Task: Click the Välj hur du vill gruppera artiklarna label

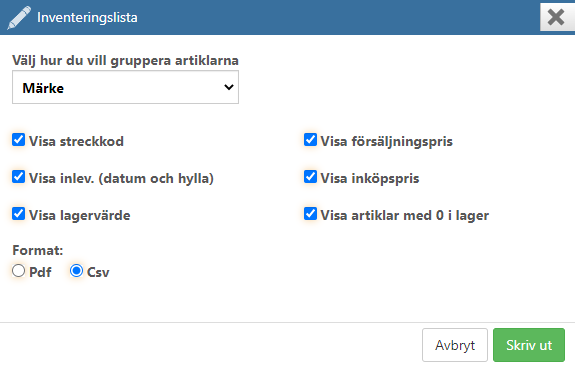Action: pyautogui.click(x=125, y=61)
